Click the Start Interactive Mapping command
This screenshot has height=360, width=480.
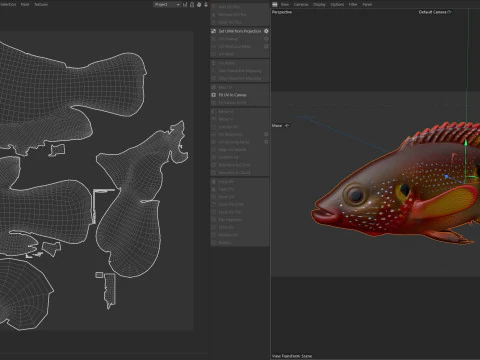(x=240, y=71)
